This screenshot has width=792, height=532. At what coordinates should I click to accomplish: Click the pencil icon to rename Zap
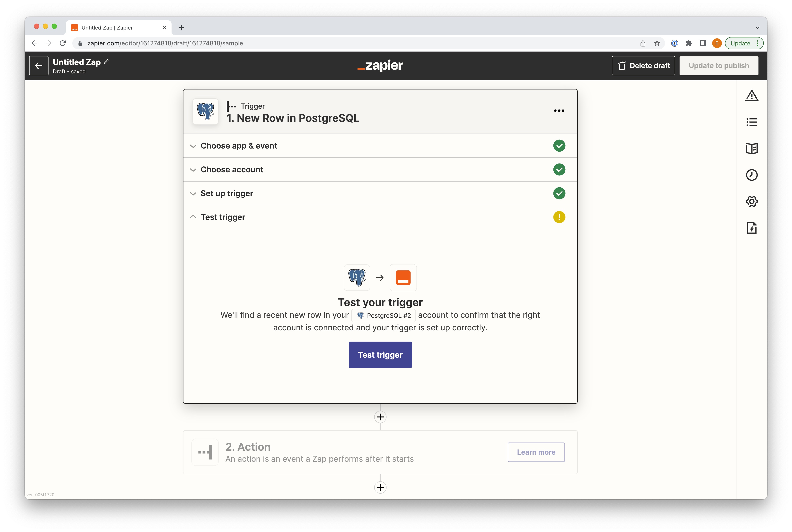click(x=106, y=62)
